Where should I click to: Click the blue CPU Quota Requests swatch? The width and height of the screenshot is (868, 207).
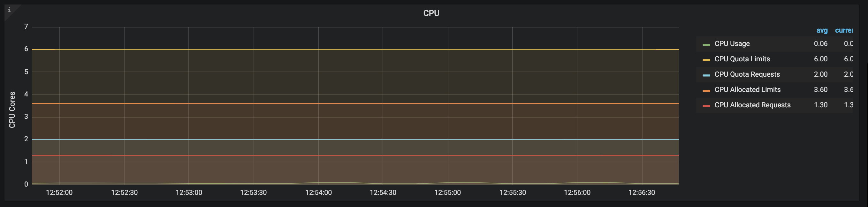coord(706,75)
